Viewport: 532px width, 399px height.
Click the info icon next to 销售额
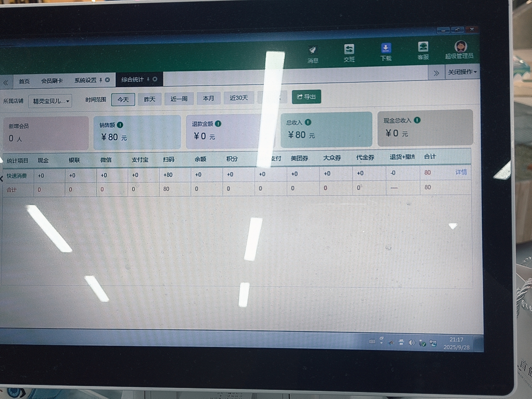pyautogui.click(x=120, y=125)
